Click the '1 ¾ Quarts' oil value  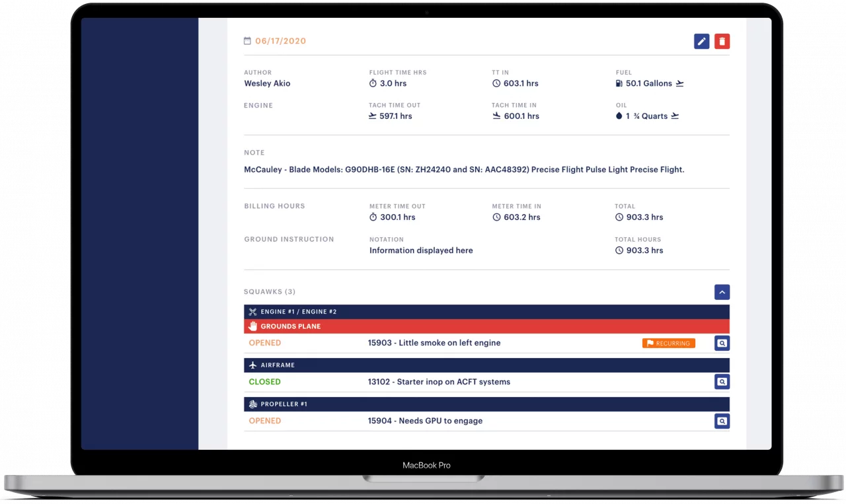(x=647, y=116)
